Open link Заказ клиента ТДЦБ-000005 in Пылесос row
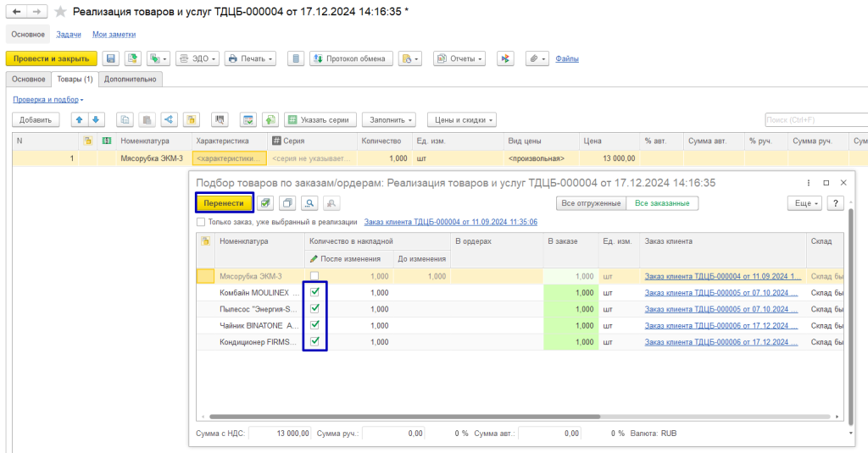The height and width of the screenshot is (453, 868). 722,308
